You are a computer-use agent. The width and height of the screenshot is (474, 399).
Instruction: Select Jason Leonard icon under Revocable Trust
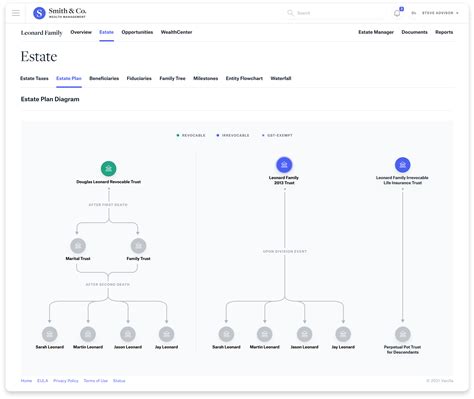click(128, 334)
